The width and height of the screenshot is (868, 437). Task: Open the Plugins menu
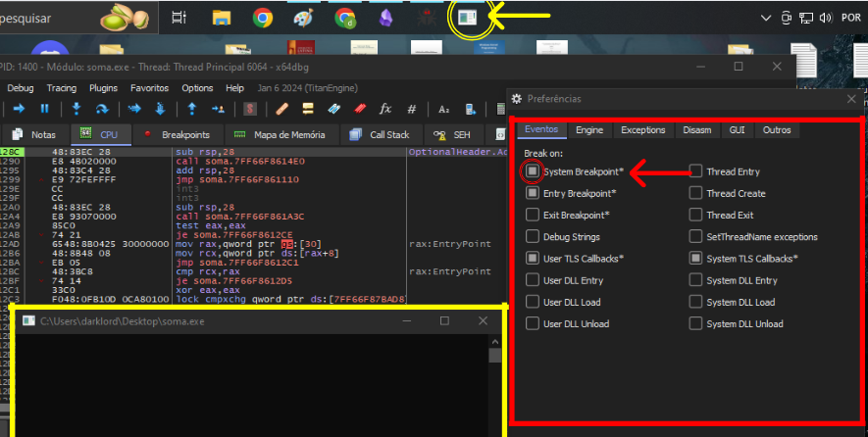103,88
